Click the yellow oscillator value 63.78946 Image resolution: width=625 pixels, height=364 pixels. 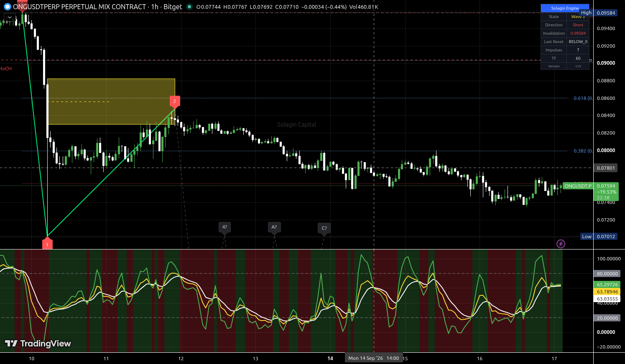pos(607,292)
